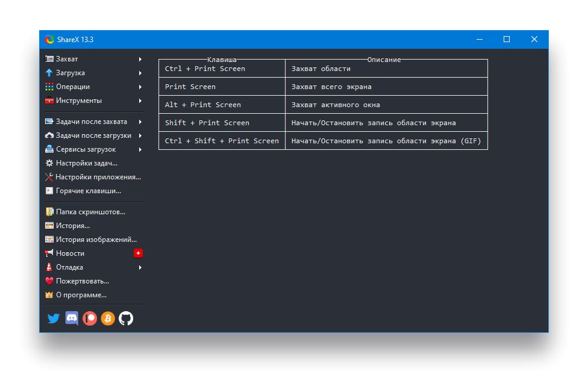This screenshot has height=387, width=588.
Task: Open the GitHub icon link
Action: 126,319
